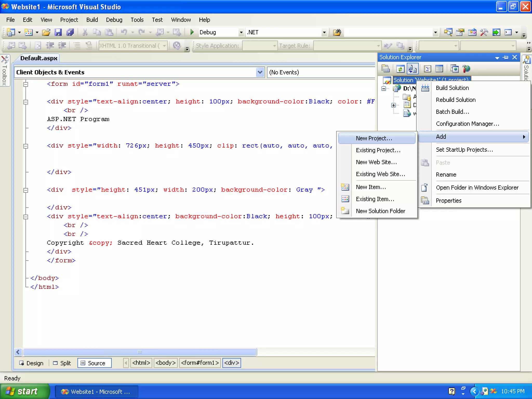Open the File menu
Screen dimensions: 532x399
pyautogui.click(x=10, y=20)
